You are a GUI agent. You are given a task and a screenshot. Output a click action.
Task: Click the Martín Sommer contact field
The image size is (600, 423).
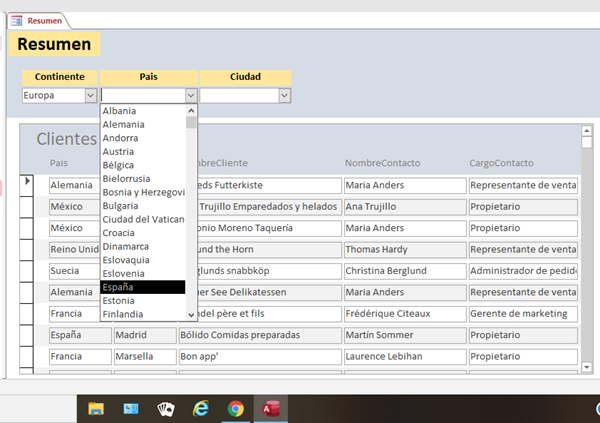tap(403, 335)
